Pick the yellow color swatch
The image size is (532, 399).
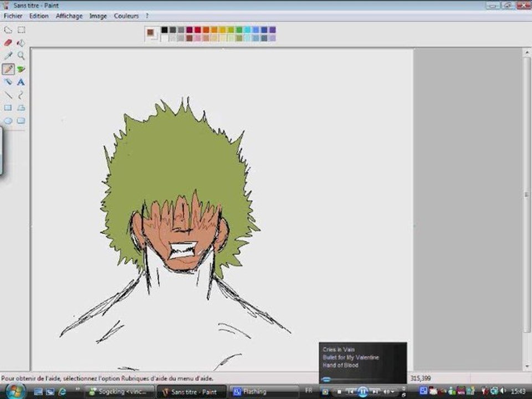222,30
